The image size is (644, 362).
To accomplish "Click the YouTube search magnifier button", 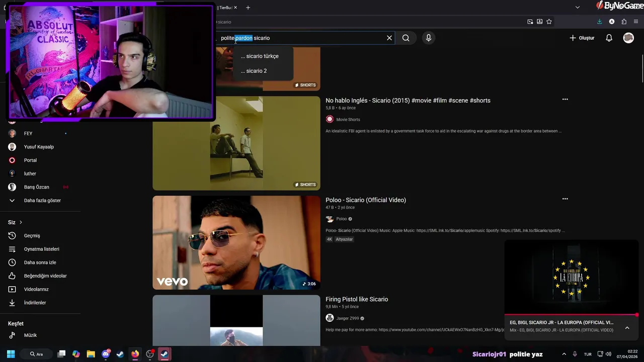I will tap(406, 38).
